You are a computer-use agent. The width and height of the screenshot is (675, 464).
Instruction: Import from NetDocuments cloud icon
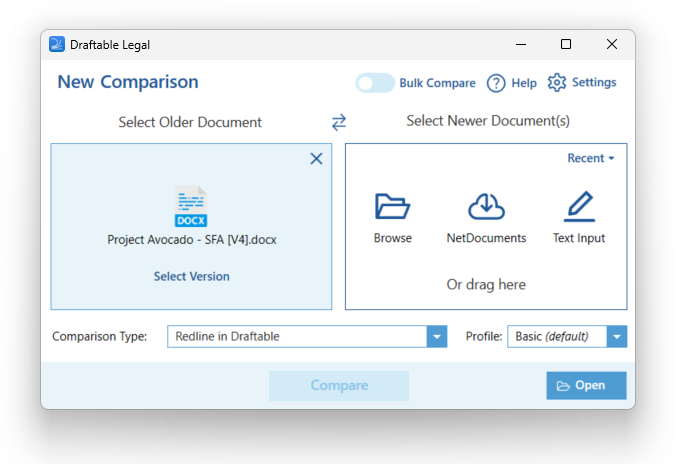coord(486,206)
